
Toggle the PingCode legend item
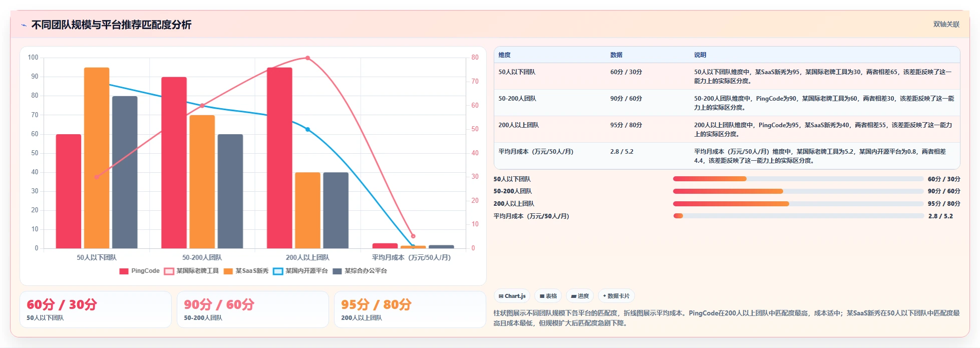[139, 271]
